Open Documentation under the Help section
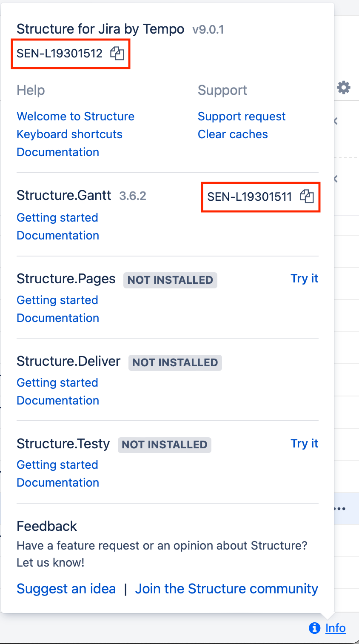This screenshot has width=359, height=644. point(58,152)
